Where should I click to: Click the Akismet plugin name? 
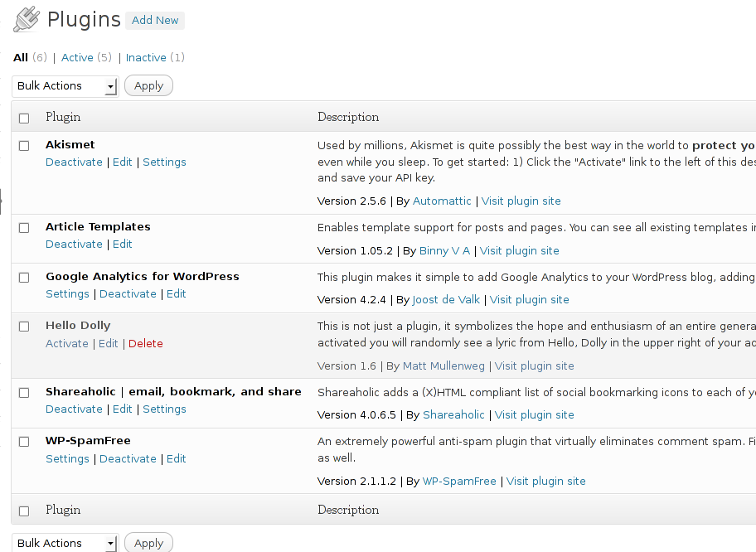(70, 144)
